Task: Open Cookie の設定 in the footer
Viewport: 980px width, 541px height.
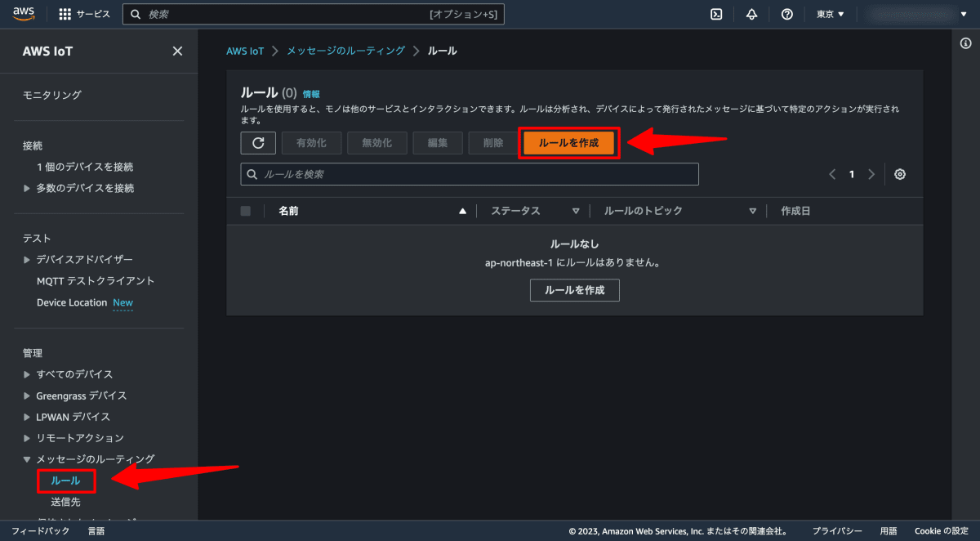Action: pyautogui.click(x=942, y=531)
